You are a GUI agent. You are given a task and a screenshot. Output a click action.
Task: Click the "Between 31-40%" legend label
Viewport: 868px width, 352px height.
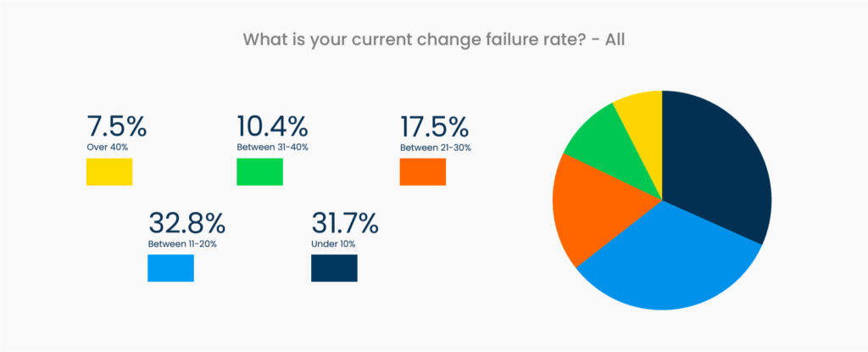pyautogui.click(x=272, y=147)
